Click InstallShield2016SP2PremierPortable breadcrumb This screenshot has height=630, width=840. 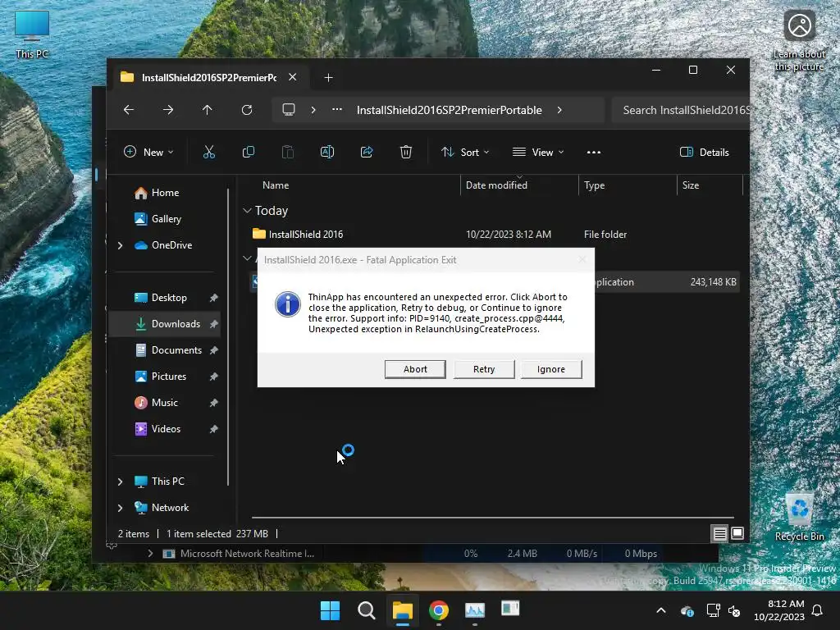click(449, 110)
